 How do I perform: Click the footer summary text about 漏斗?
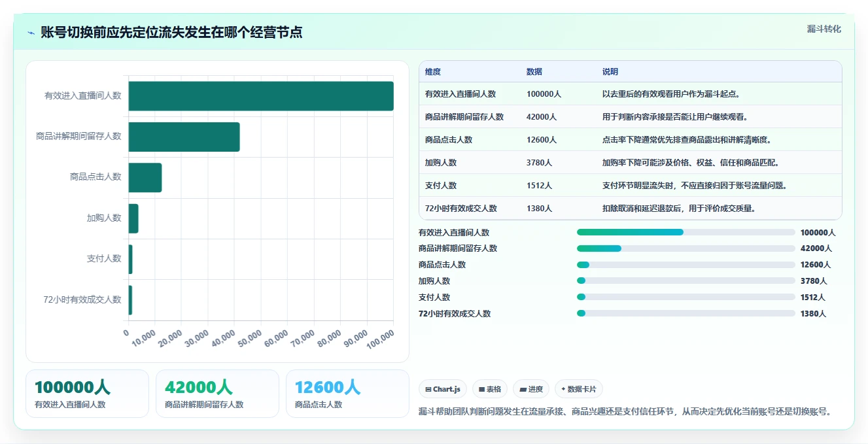[625, 412]
